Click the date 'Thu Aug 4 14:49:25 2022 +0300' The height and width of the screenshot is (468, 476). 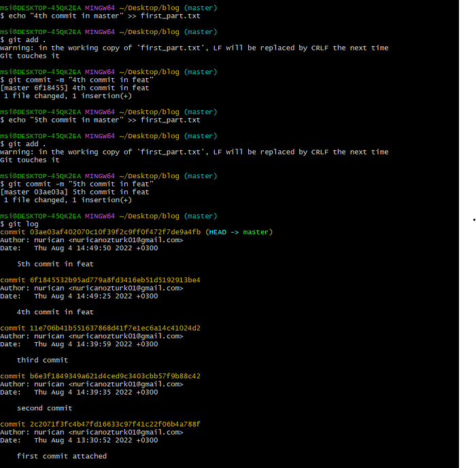pyautogui.click(x=96, y=296)
